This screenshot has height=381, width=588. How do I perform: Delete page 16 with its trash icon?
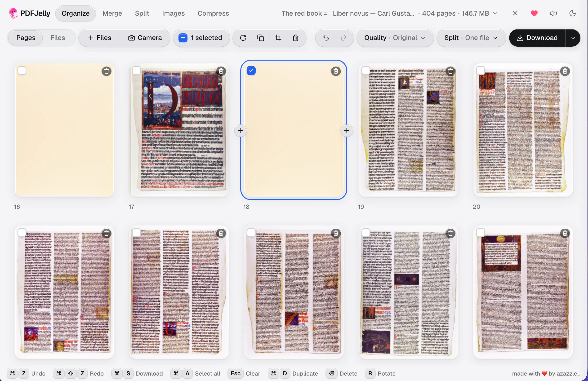pyautogui.click(x=107, y=71)
